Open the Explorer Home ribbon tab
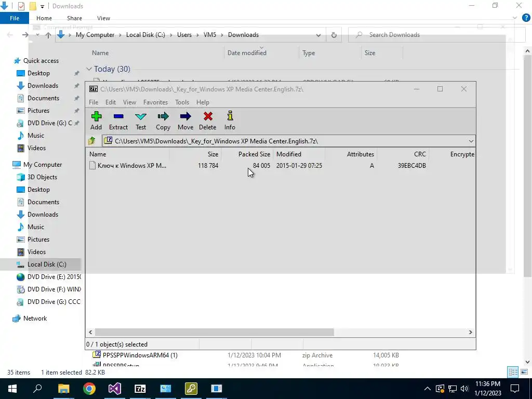 44,18
